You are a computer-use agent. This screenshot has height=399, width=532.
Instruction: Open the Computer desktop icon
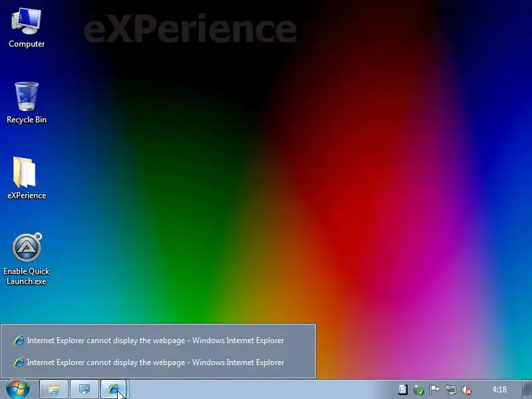[27, 28]
